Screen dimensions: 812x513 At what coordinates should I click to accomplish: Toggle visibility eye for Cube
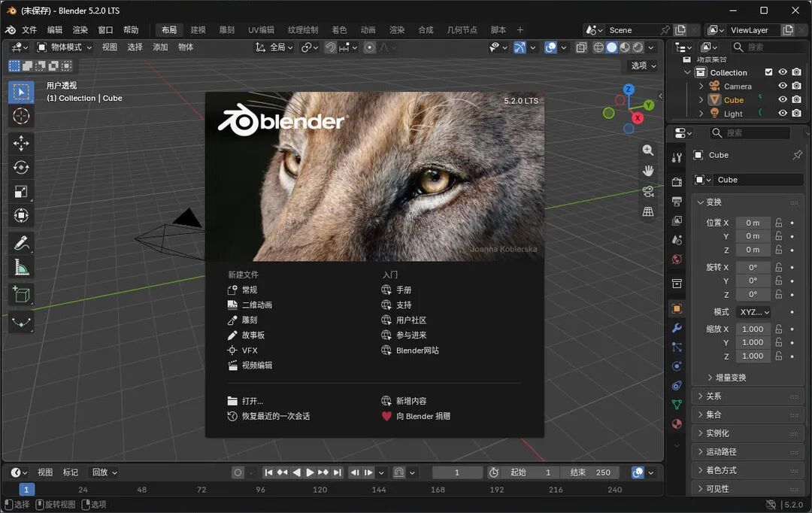click(x=783, y=99)
